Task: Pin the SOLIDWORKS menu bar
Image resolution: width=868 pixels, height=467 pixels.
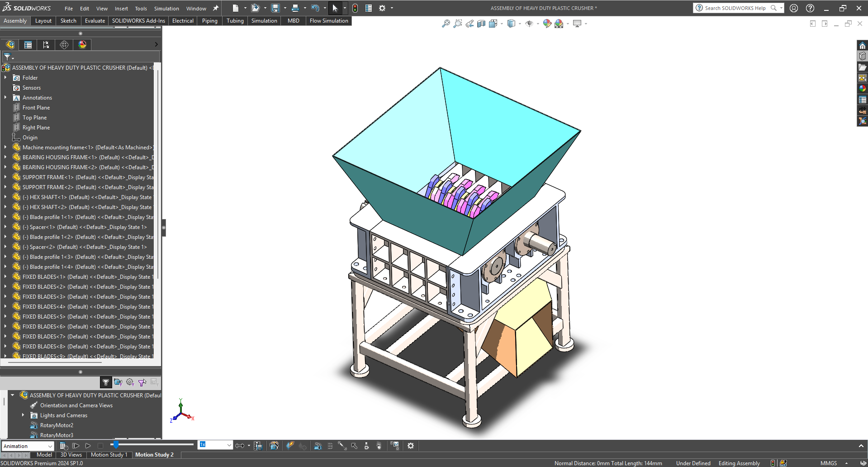Action: [216, 8]
